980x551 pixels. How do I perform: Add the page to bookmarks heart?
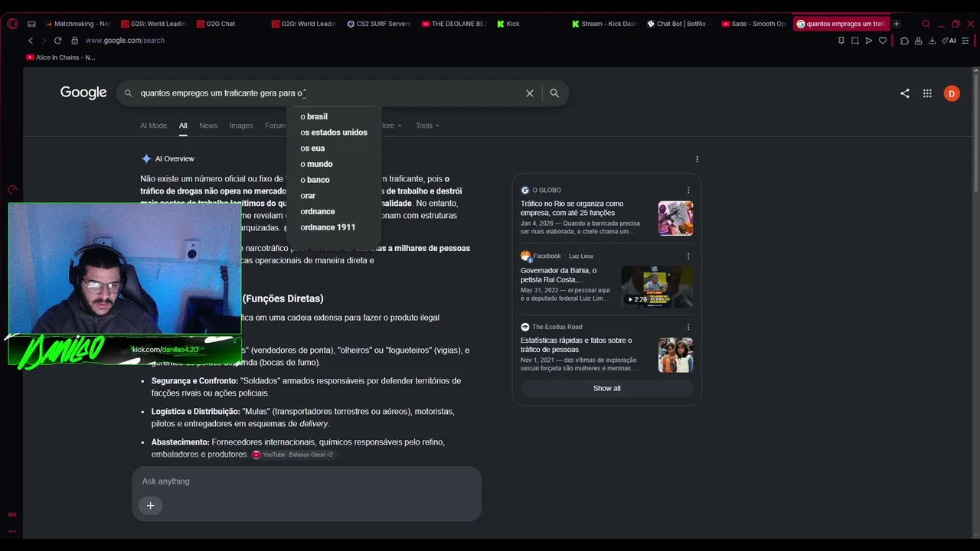click(x=883, y=41)
